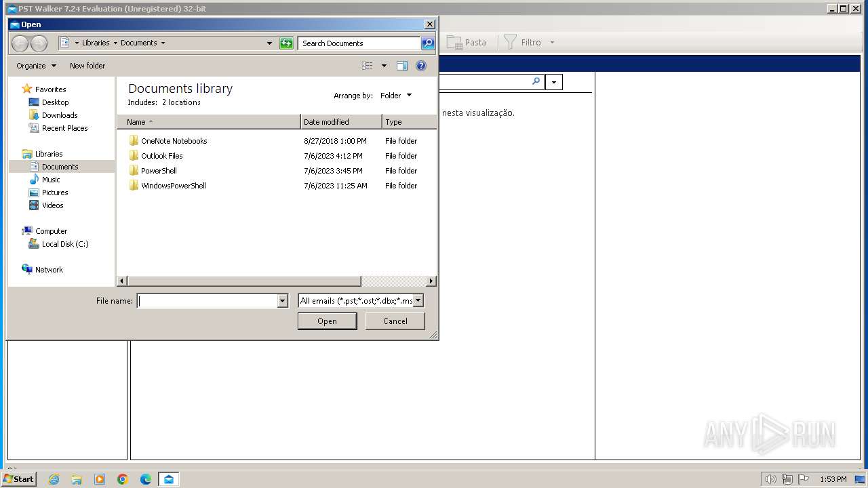Open the Filtro dropdown arrow
868x488 pixels.
coord(552,42)
